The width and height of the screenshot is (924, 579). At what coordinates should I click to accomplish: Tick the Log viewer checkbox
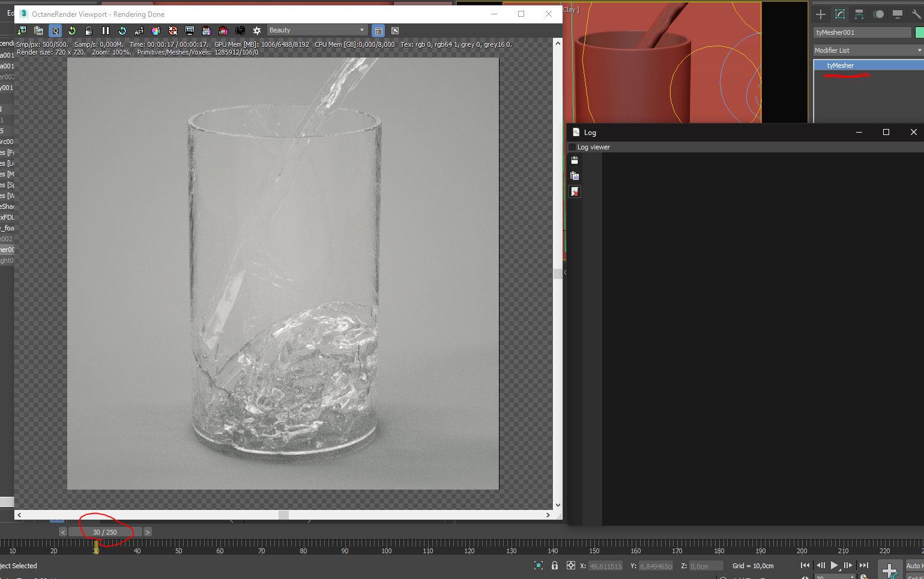tap(572, 147)
